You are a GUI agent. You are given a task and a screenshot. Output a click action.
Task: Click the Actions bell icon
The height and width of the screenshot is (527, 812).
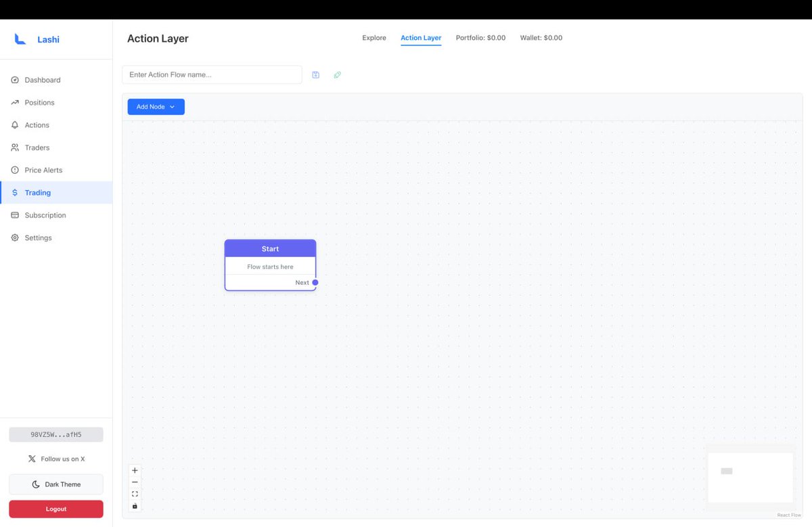(15, 125)
